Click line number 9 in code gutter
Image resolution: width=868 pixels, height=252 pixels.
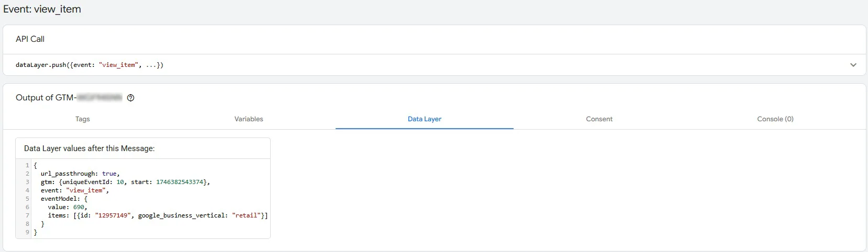(27, 232)
